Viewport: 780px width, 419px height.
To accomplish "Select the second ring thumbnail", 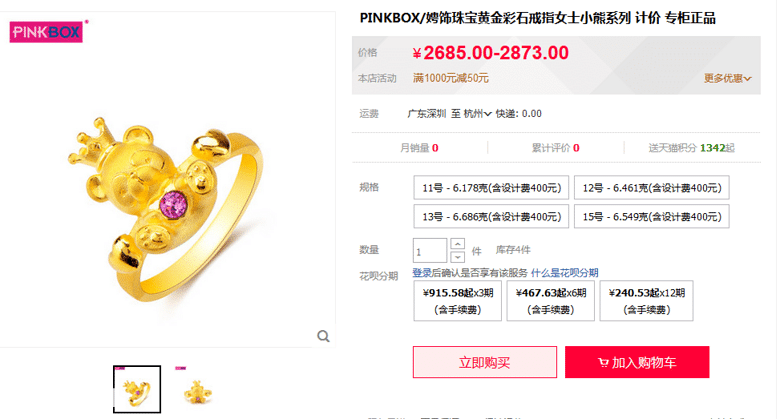I will (198, 389).
